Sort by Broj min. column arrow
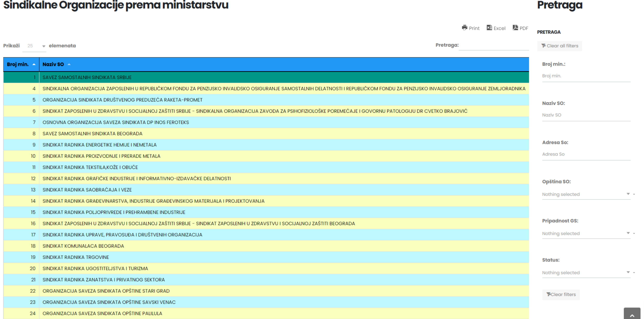 pyautogui.click(x=34, y=64)
